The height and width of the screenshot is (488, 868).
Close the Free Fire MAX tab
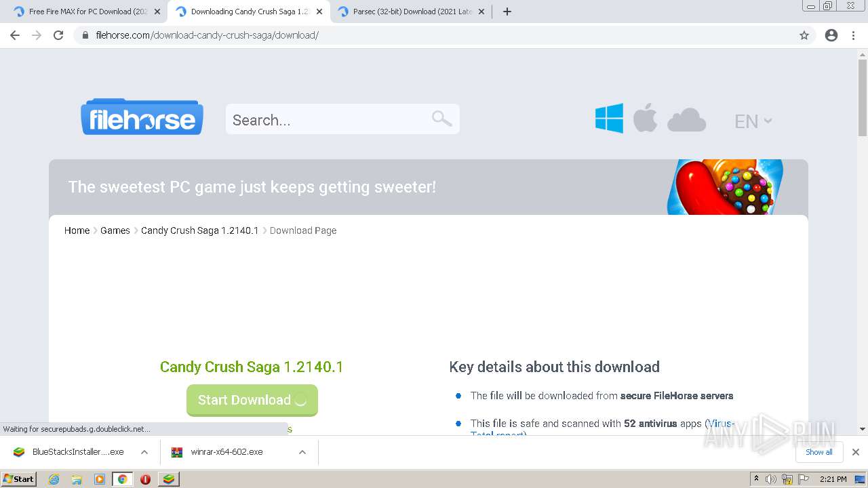[157, 12]
